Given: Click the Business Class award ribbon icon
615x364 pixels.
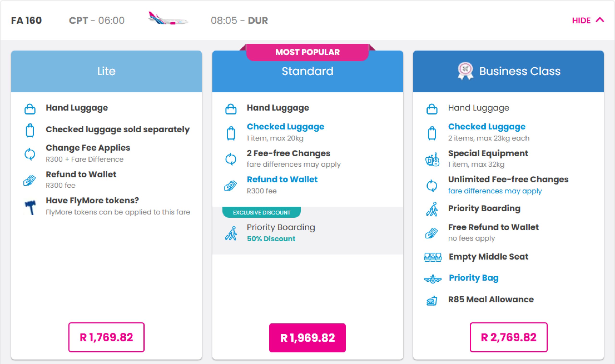Looking at the screenshot, I should click(x=465, y=71).
